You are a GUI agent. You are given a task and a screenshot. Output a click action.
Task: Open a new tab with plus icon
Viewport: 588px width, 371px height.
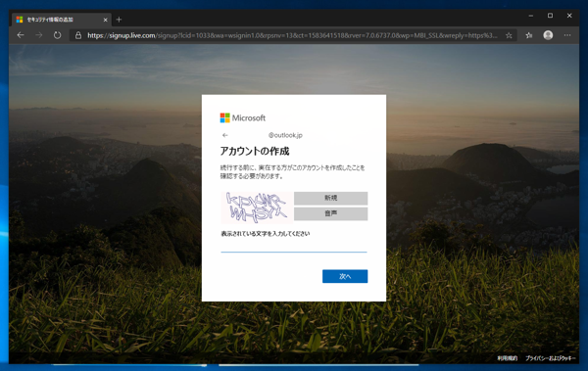pyautogui.click(x=119, y=20)
